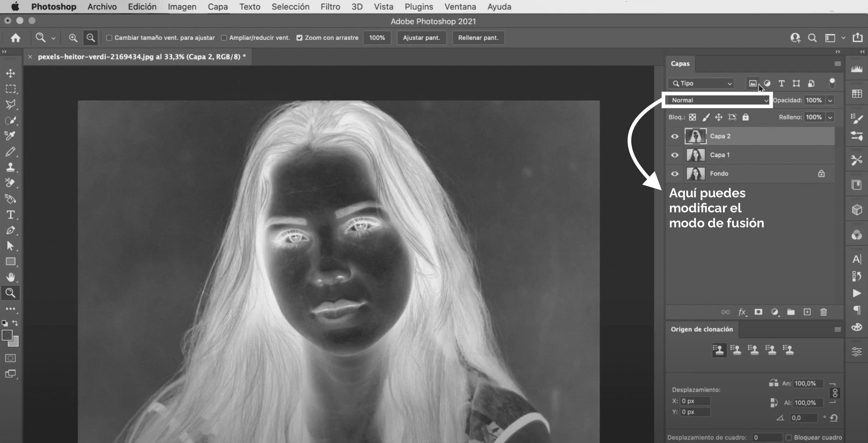
Task: Open the blend mode dropdown
Action: click(718, 100)
